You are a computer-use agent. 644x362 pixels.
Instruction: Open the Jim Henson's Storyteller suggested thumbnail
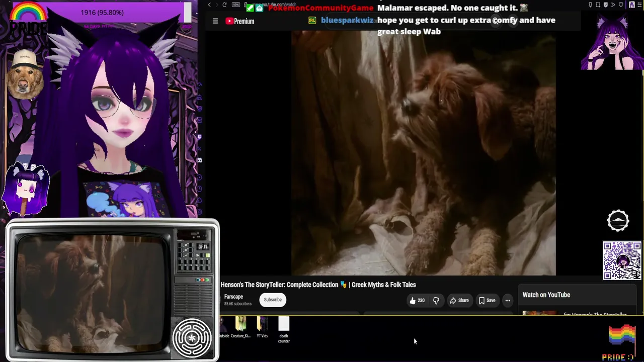pyautogui.click(x=539, y=313)
